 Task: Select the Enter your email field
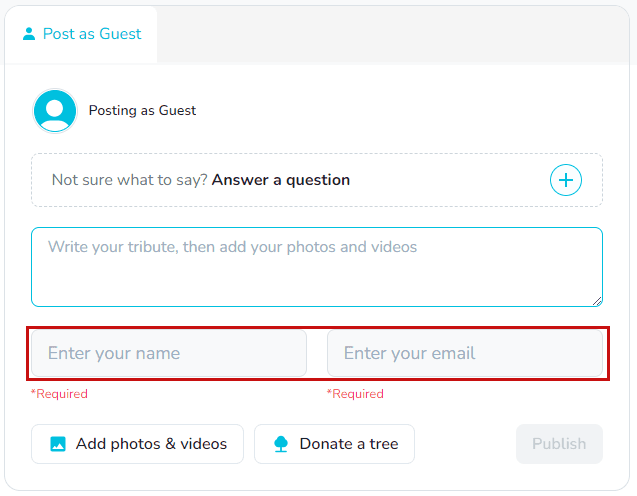click(x=464, y=353)
